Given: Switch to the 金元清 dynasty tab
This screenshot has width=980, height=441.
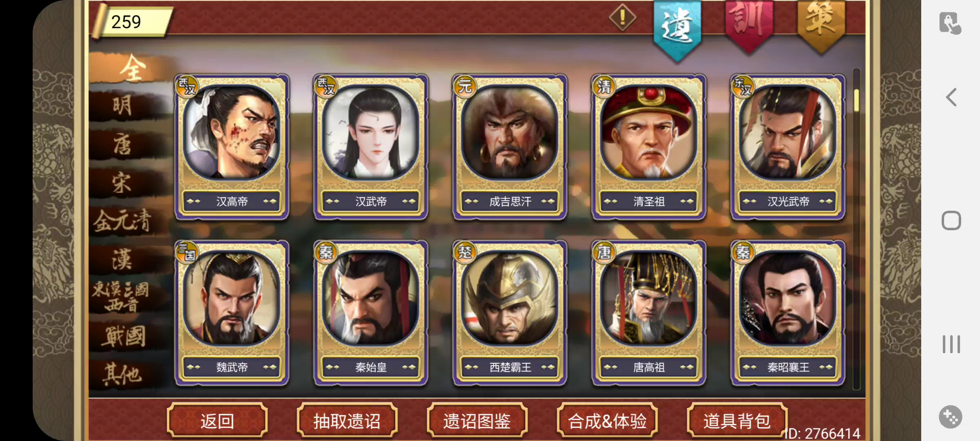Looking at the screenshot, I should point(122,221).
